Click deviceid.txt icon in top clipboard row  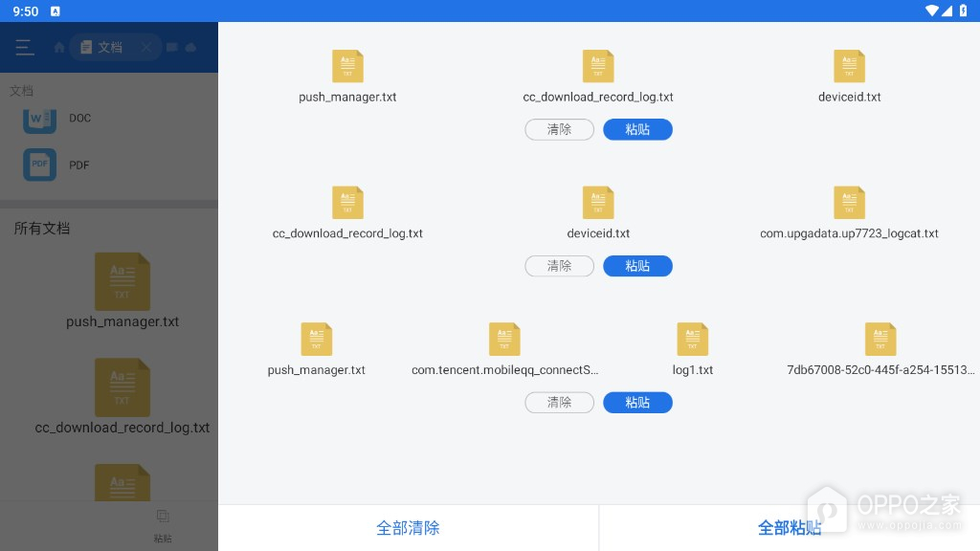pos(850,66)
